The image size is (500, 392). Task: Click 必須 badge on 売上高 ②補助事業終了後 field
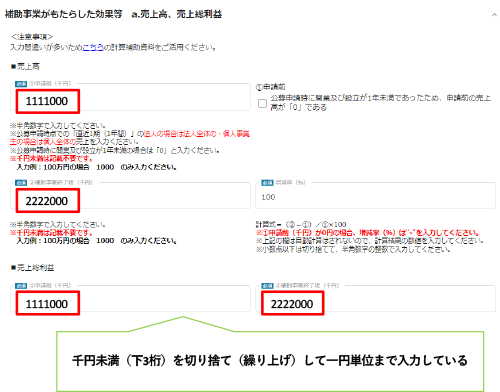[21, 183]
